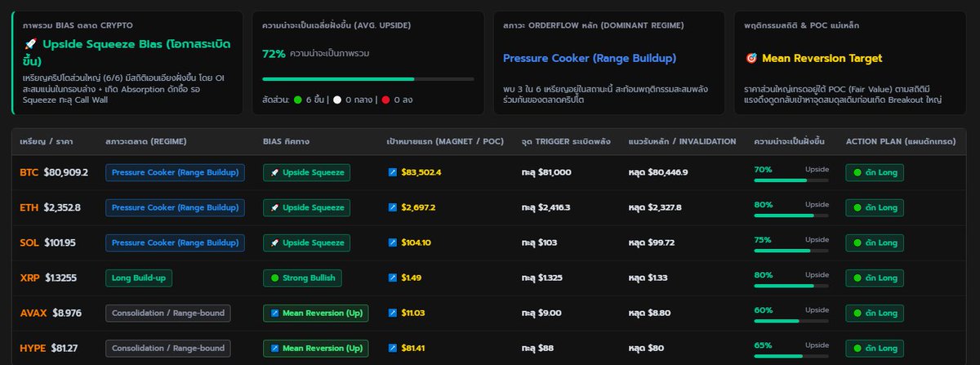The width and height of the screenshot is (980, 365).
Task: Click the AVAX 60% upside progress bar
Action: pyautogui.click(x=791, y=320)
